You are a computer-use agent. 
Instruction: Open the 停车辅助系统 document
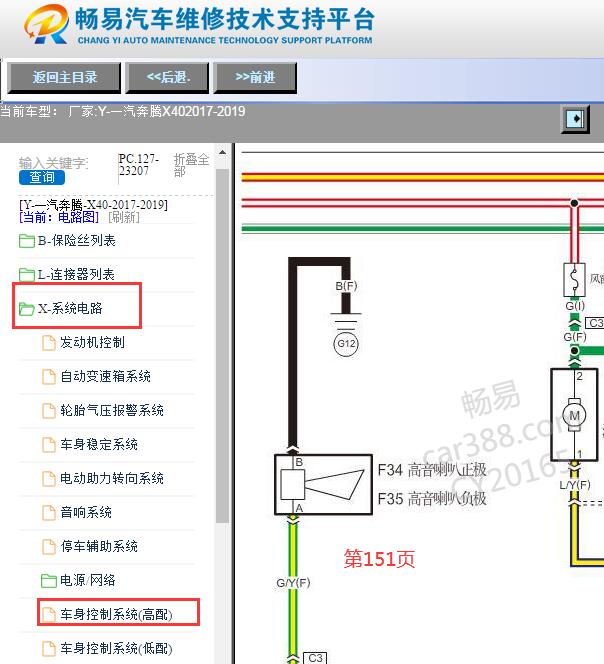coord(99,546)
